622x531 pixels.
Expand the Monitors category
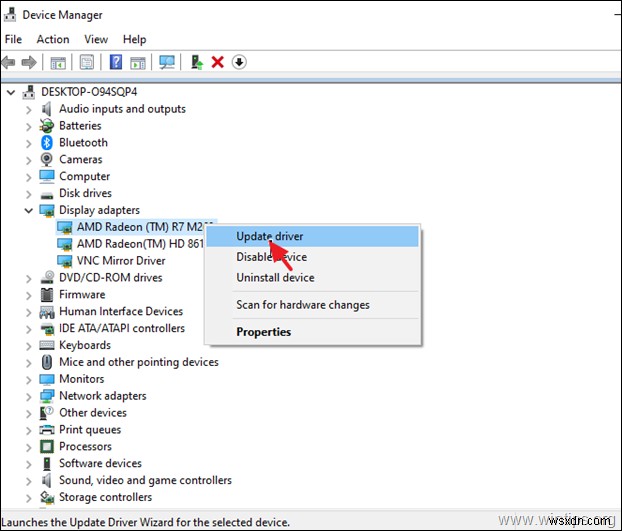pyautogui.click(x=29, y=380)
